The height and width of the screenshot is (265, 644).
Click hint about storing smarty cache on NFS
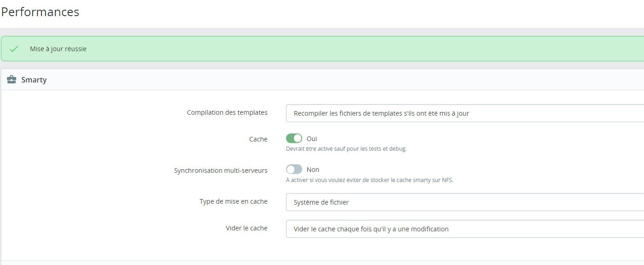pyautogui.click(x=370, y=180)
